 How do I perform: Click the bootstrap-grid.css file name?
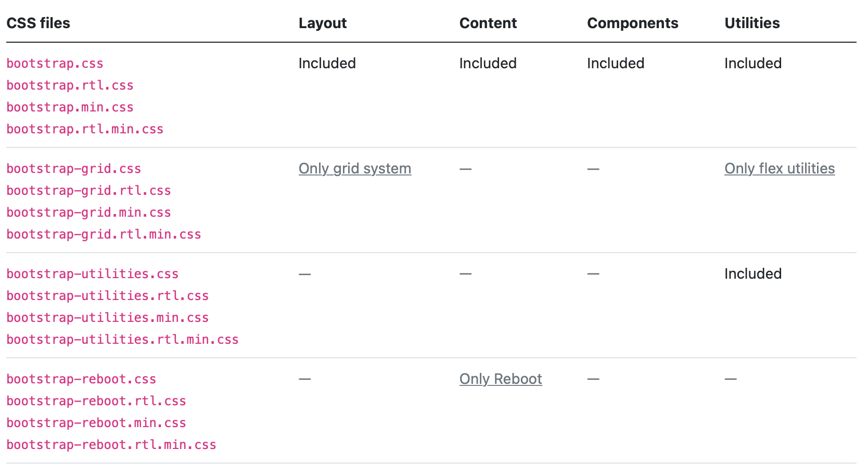pos(73,169)
